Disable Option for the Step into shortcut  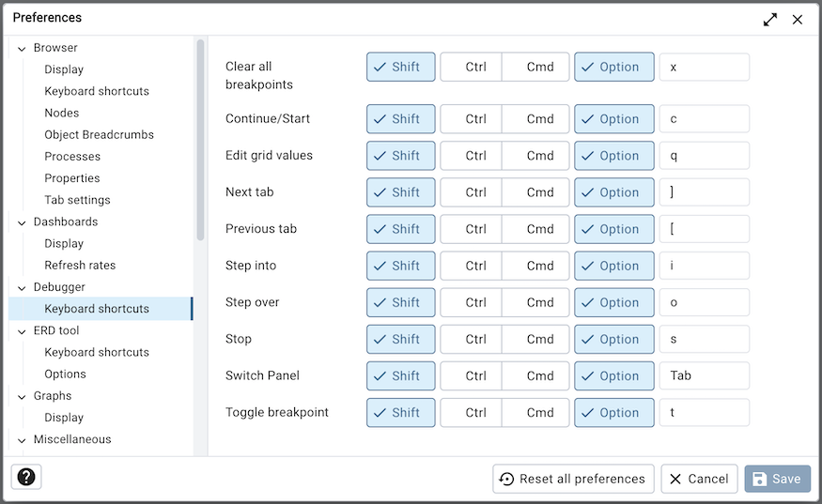tap(614, 266)
